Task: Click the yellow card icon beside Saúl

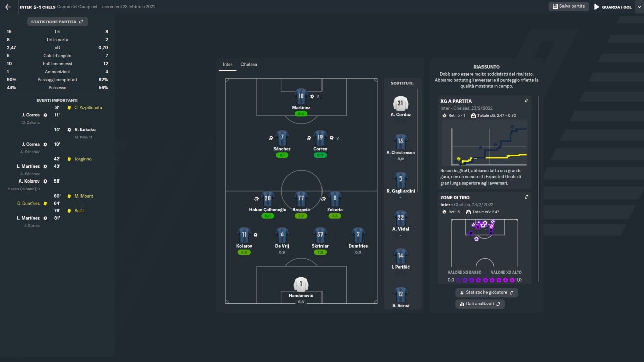Action: pos(69,211)
